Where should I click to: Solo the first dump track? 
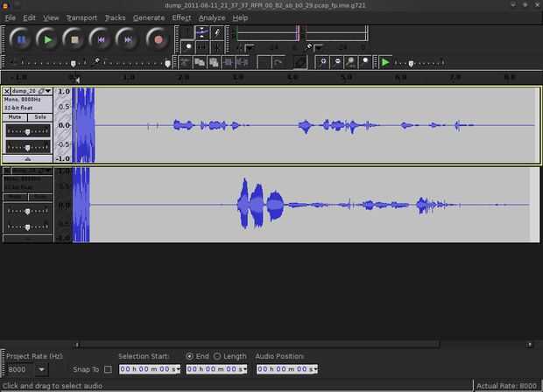tap(40, 117)
